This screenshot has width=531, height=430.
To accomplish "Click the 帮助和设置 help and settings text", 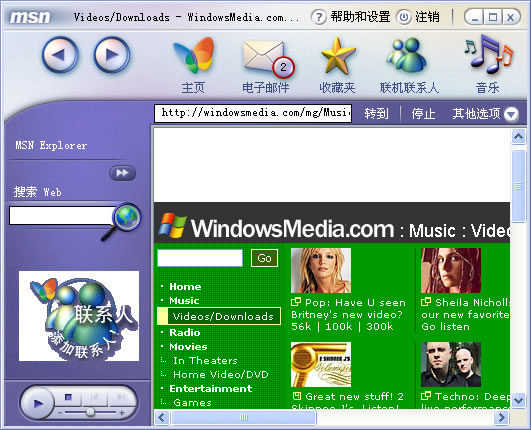I will pyautogui.click(x=360, y=17).
